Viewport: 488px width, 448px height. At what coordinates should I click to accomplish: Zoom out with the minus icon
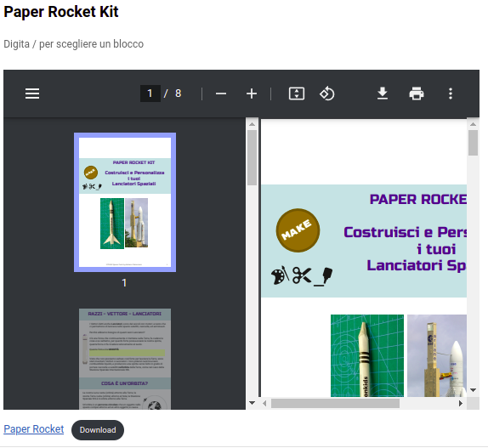(221, 94)
